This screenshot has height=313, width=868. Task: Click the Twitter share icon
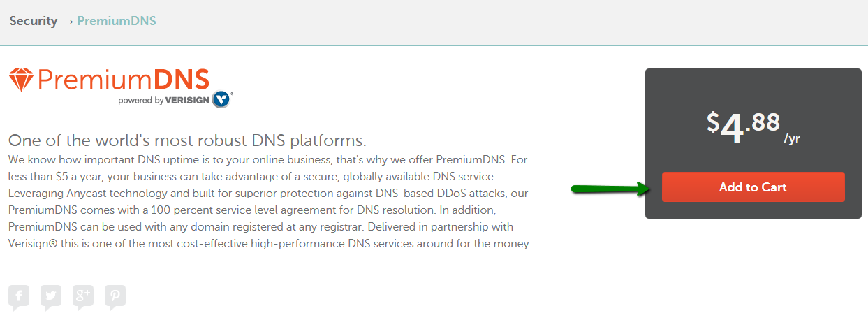pyautogui.click(x=51, y=297)
